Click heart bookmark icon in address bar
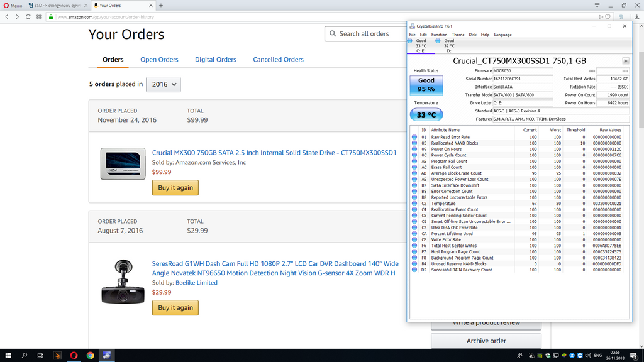This screenshot has width=644, height=362. pyautogui.click(x=608, y=17)
